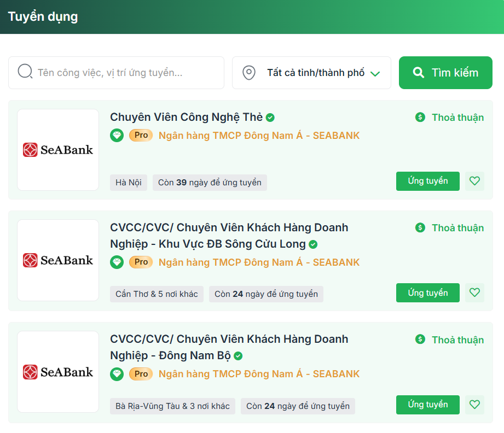Click diamond icon in Đông Nam Bộ card
This screenshot has width=504, height=433.
[x=117, y=374]
